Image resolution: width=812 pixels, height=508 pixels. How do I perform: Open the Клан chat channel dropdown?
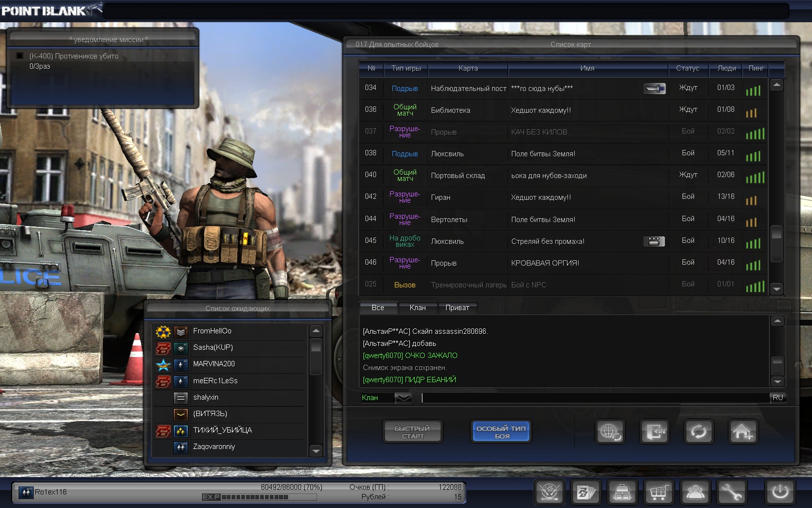[x=403, y=398]
